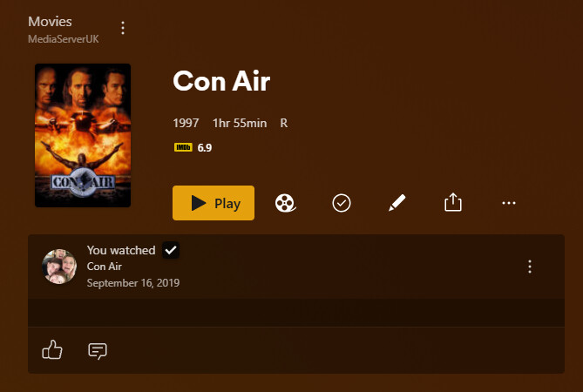Screen dimensions: 583x392
Task: Like the watched activity with thumbs up
Action: 52,350
